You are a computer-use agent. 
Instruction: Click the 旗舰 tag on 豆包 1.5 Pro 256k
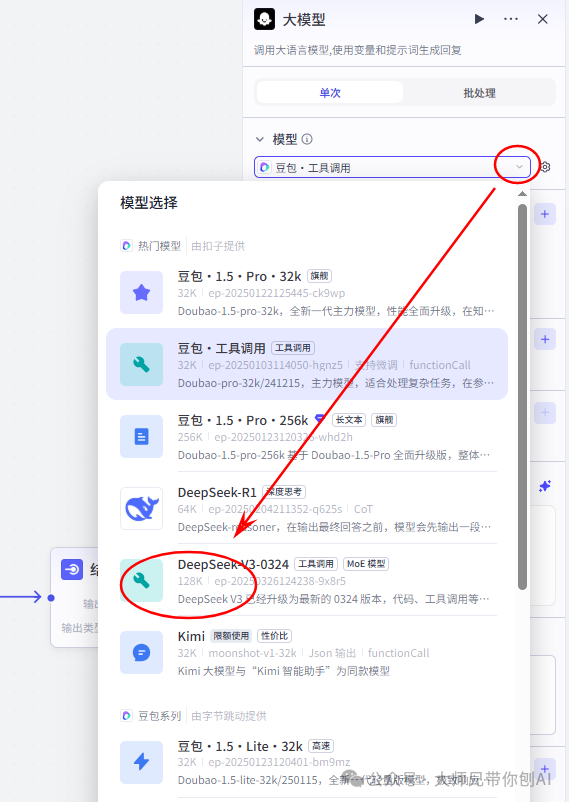384,420
